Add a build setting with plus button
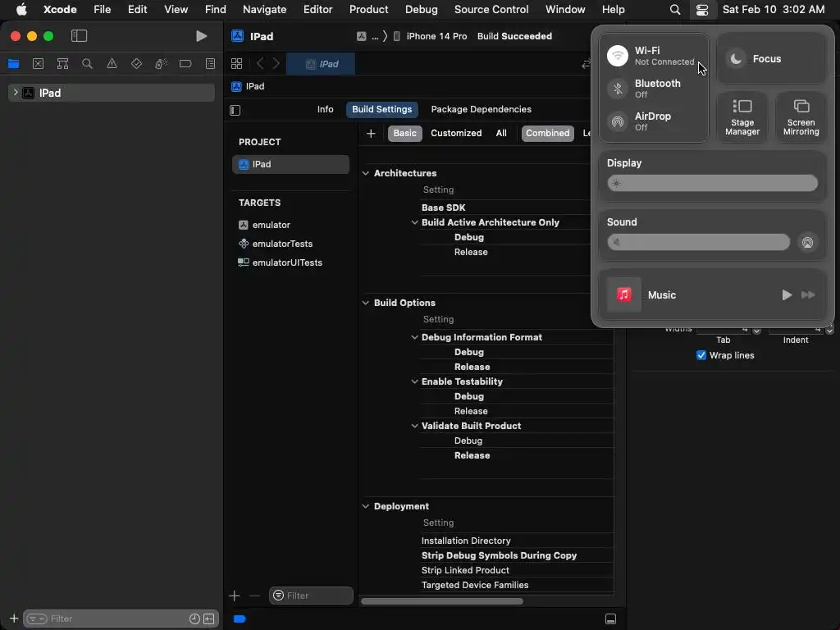Screen dimensions: 840x630 [371, 134]
